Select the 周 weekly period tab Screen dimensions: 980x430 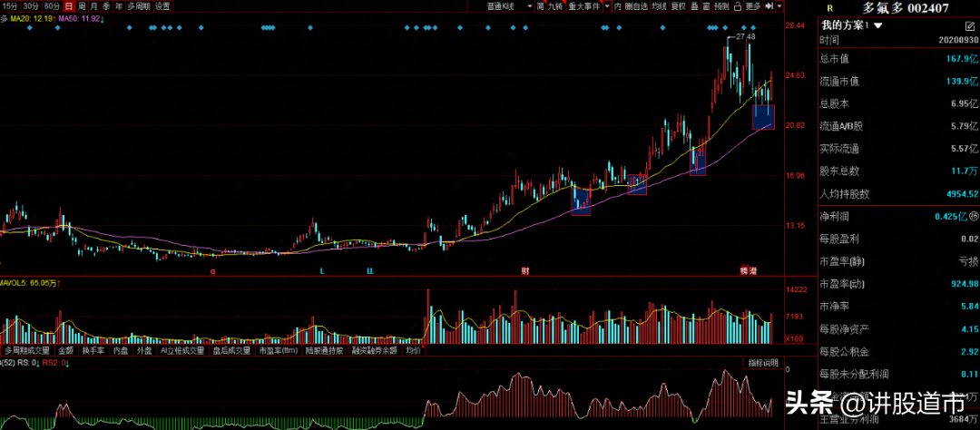coord(82,5)
